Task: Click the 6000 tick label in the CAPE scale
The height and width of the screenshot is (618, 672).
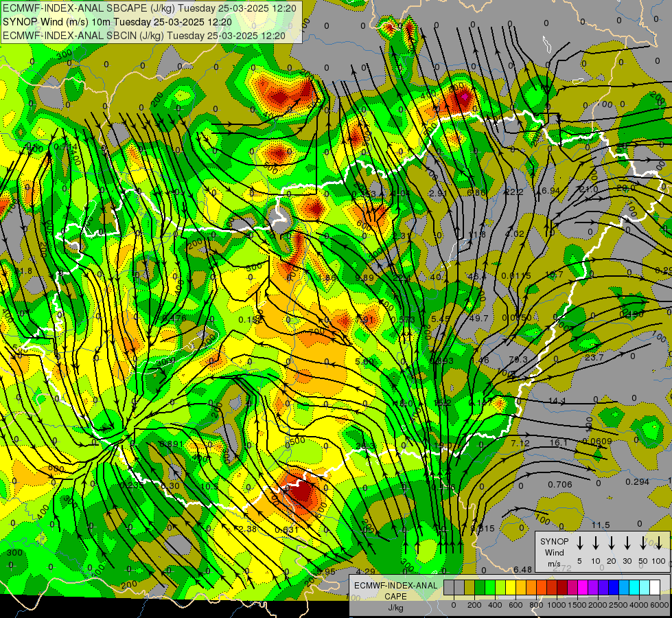Action: pyautogui.click(x=660, y=605)
